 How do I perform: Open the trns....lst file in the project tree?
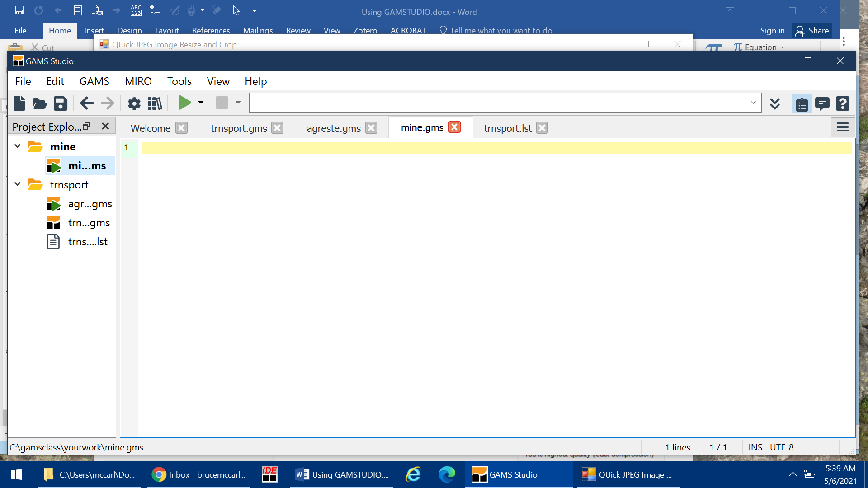[88, 242]
